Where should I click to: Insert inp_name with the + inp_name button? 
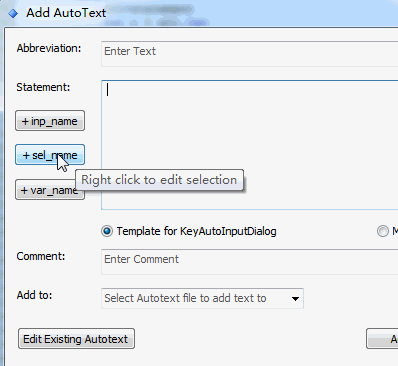pyautogui.click(x=50, y=121)
